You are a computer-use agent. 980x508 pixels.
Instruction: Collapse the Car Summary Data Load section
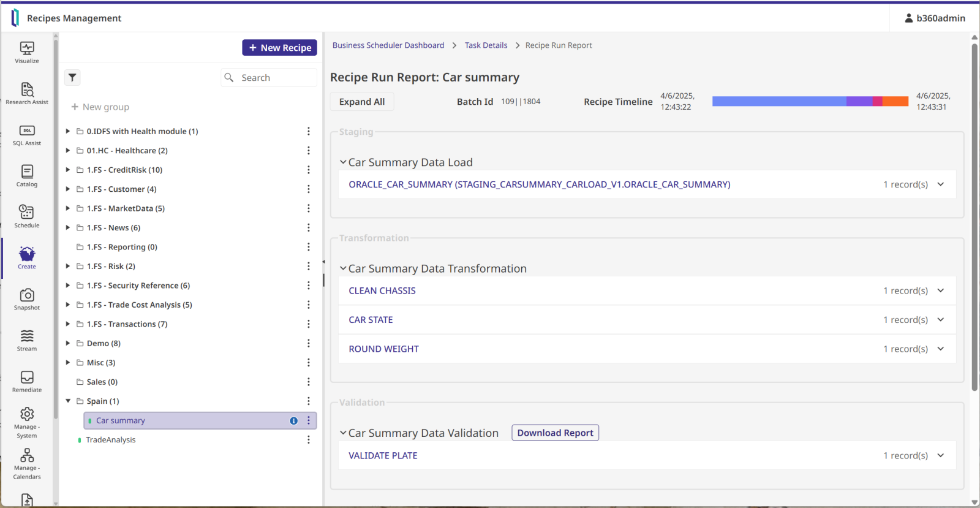[343, 162]
